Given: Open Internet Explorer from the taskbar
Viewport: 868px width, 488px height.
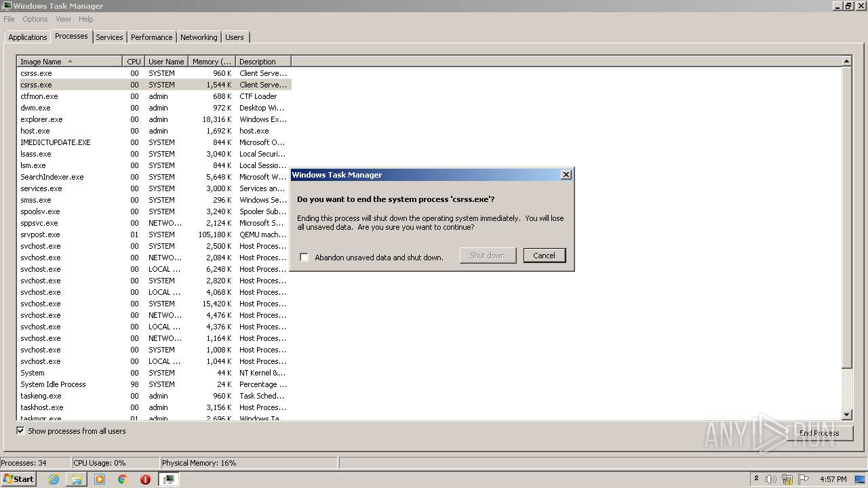Looking at the screenshot, I should 54,479.
